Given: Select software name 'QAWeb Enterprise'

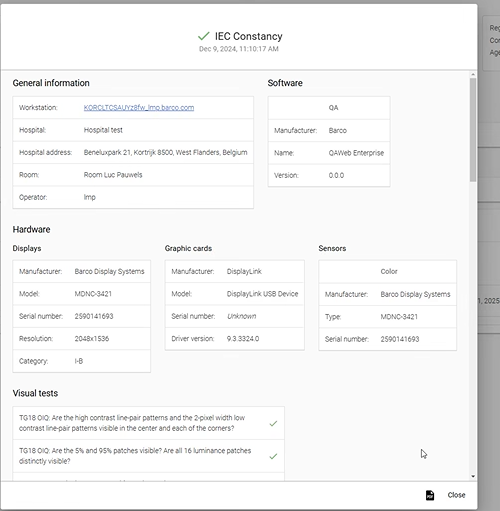Looking at the screenshot, I should (x=356, y=153).
